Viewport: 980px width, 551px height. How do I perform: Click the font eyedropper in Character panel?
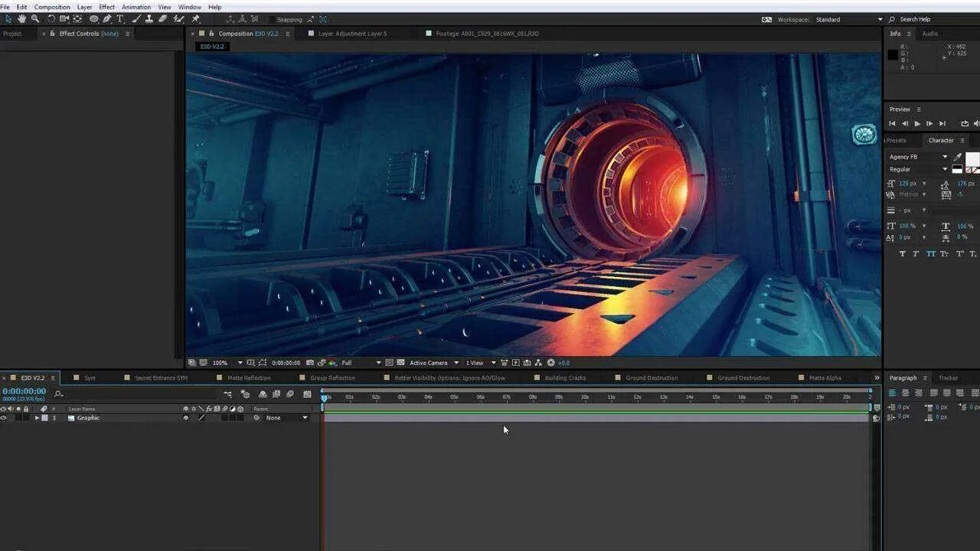(957, 157)
